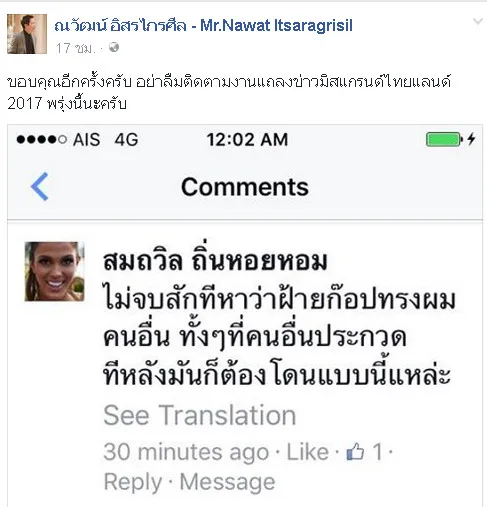The height and width of the screenshot is (507, 487).
Task: Click Nawat Itsaragrisil's profile picture
Action: (27, 34)
